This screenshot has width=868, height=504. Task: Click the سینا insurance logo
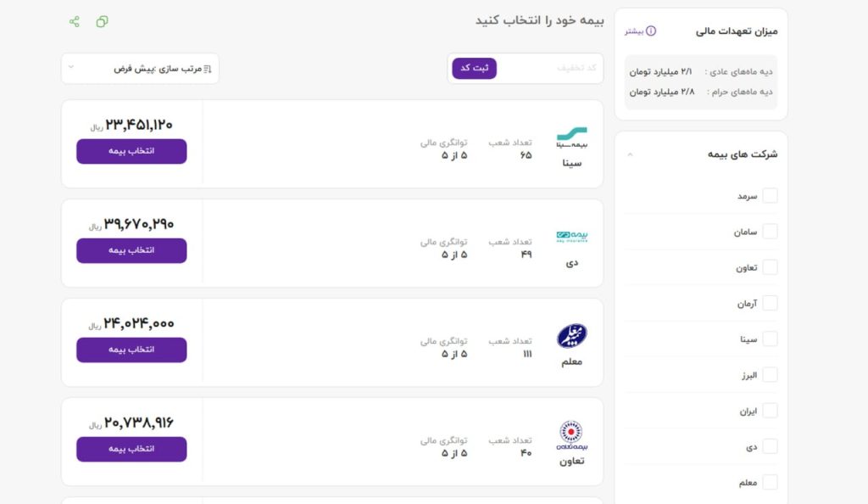572,138
